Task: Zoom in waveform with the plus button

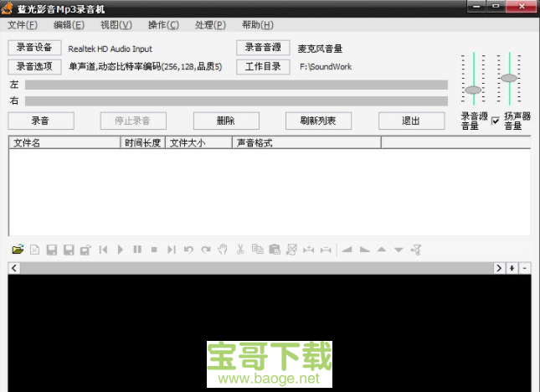Action: [512, 268]
